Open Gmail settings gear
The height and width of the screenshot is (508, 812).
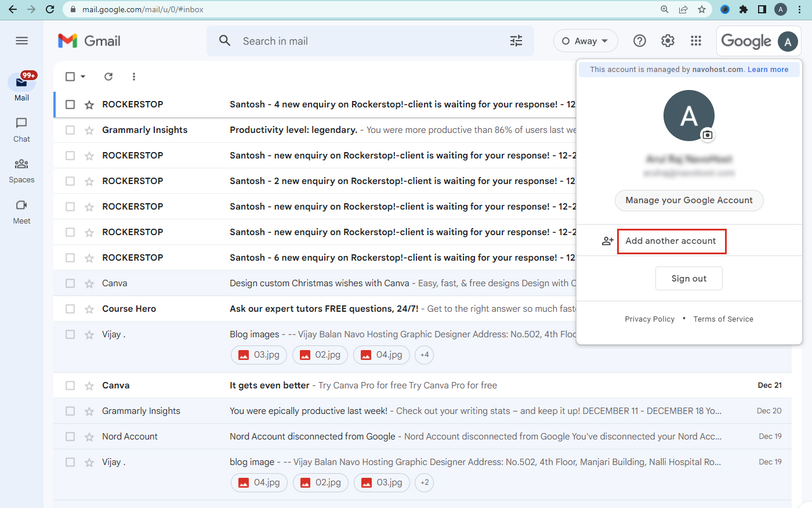pyautogui.click(x=668, y=41)
